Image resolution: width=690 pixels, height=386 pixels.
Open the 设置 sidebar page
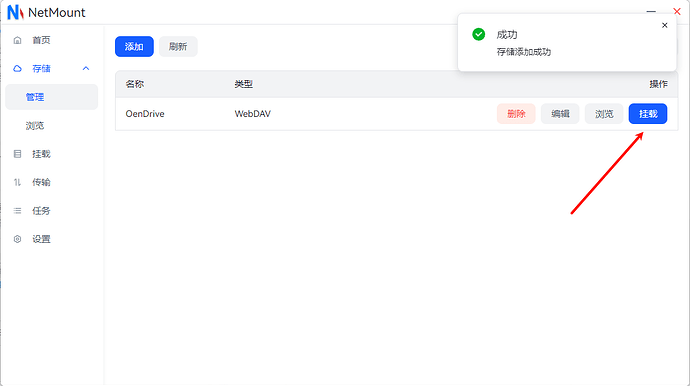point(51,239)
